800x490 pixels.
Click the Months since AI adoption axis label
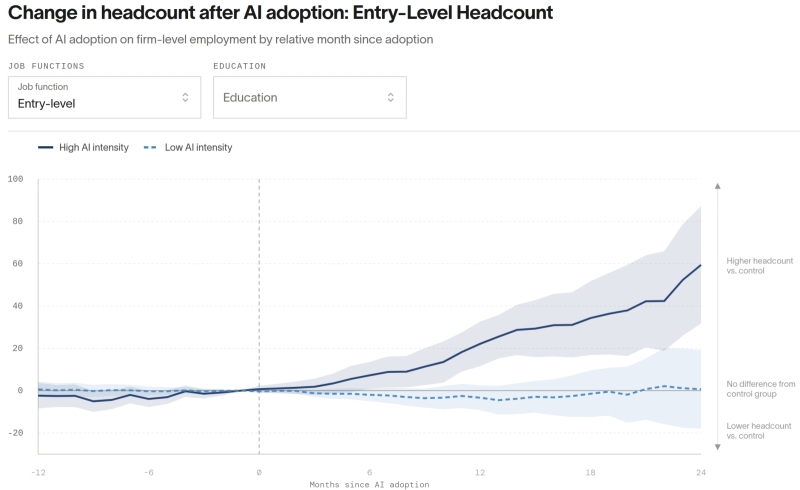[x=369, y=484]
